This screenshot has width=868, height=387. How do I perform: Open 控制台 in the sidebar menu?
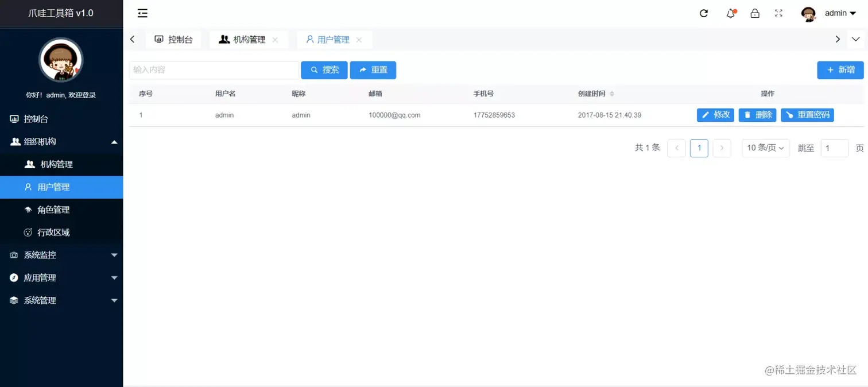(61, 119)
